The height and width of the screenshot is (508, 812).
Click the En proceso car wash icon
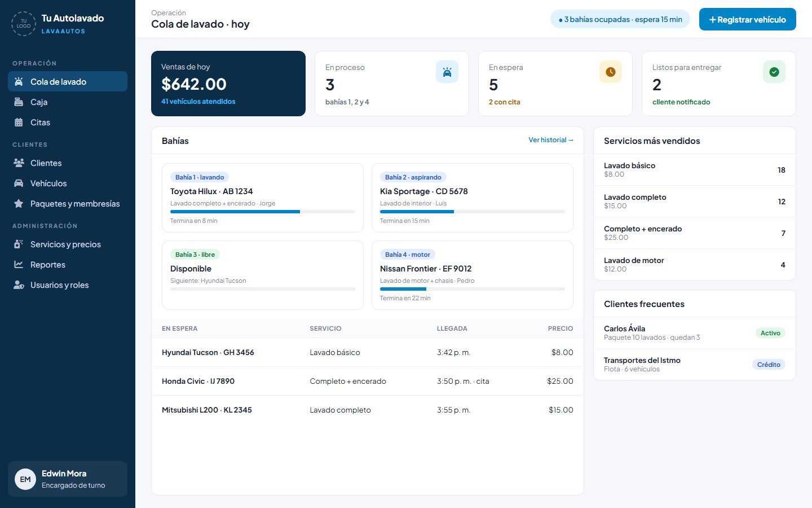[447, 72]
